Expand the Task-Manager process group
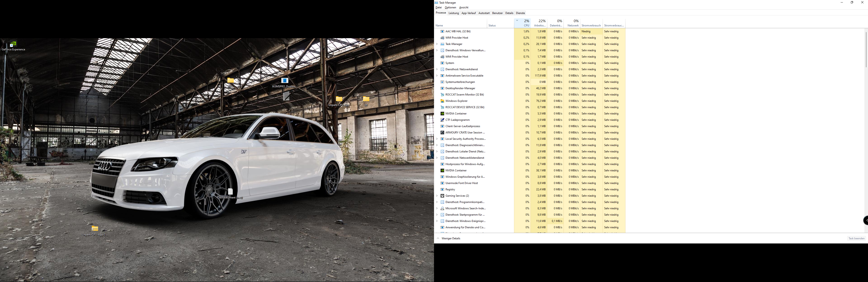This screenshot has height=282, width=868. 437,44
